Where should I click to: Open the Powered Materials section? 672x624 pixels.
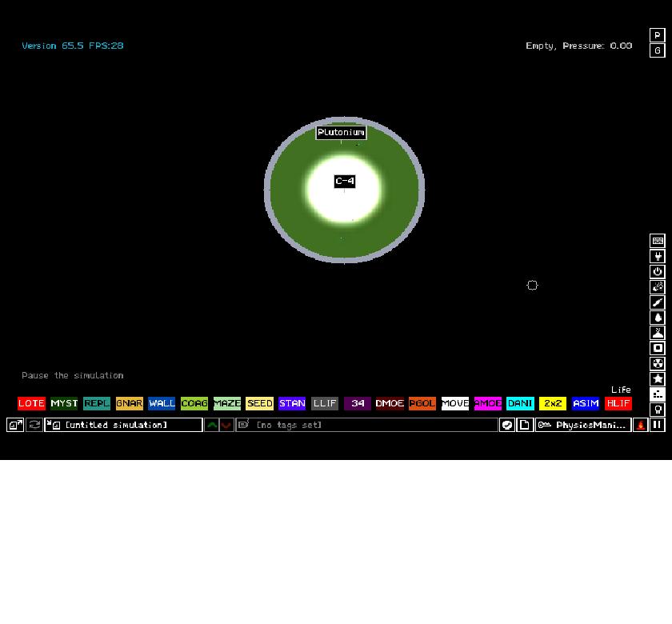point(658,272)
